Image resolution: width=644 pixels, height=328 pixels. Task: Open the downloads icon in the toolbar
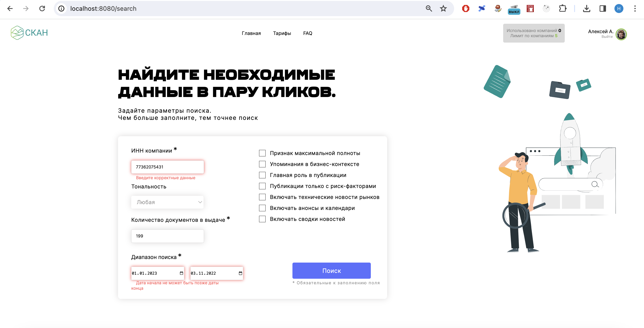point(586,9)
